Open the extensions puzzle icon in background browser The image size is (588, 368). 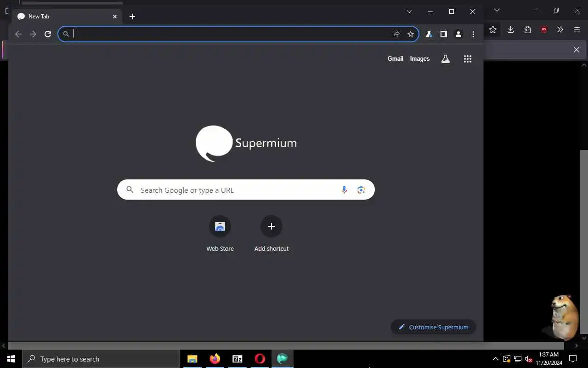(527, 29)
